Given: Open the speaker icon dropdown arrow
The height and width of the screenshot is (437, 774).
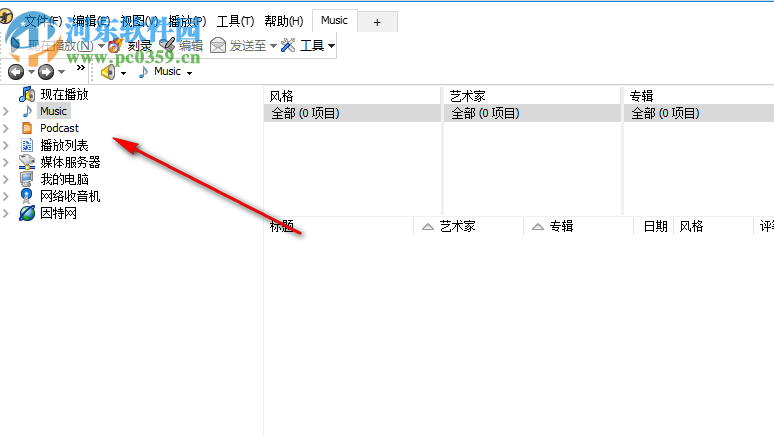Looking at the screenshot, I should [123, 73].
